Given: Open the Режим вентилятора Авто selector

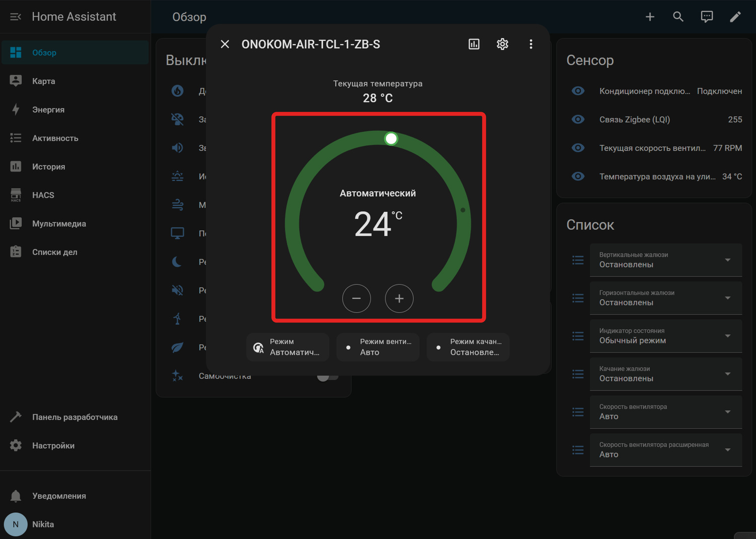Looking at the screenshot, I should [378, 347].
